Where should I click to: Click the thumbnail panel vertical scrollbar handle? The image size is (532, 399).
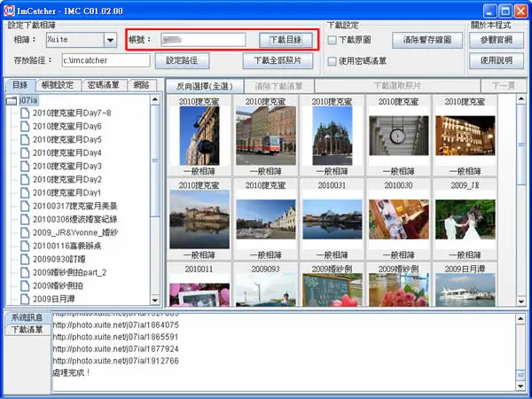[520, 145]
